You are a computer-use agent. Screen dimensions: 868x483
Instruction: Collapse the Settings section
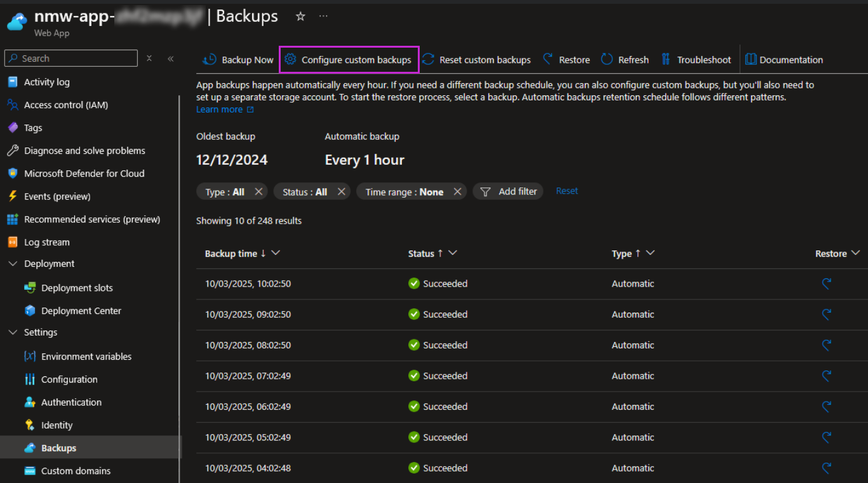pyautogui.click(x=11, y=332)
